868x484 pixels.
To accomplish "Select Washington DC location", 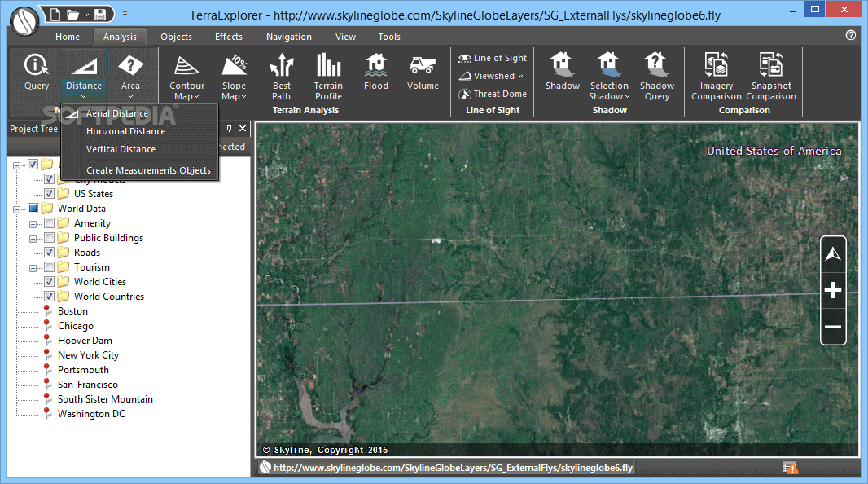I will point(91,414).
